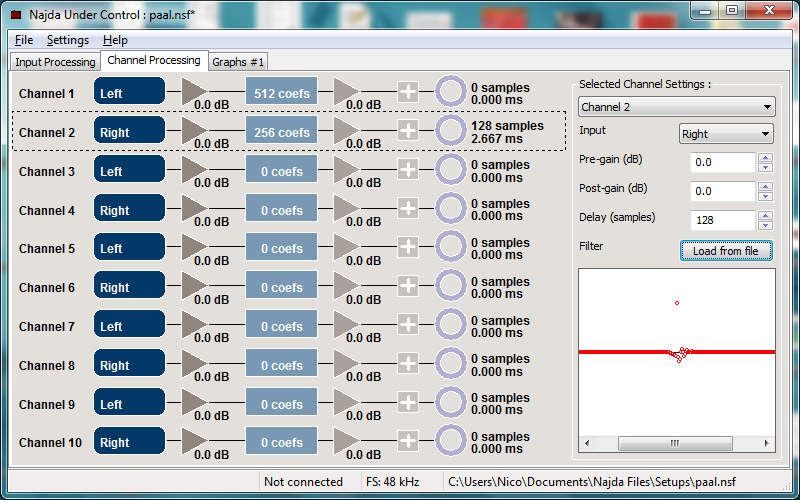This screenshot has width=800, height=500.
Task: Click Channel 2 summing plus icon
Action: (x=408, y=131)
